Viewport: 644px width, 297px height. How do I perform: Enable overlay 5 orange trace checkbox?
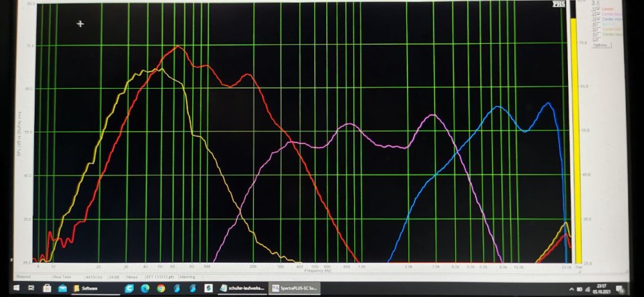coord(598,29)
